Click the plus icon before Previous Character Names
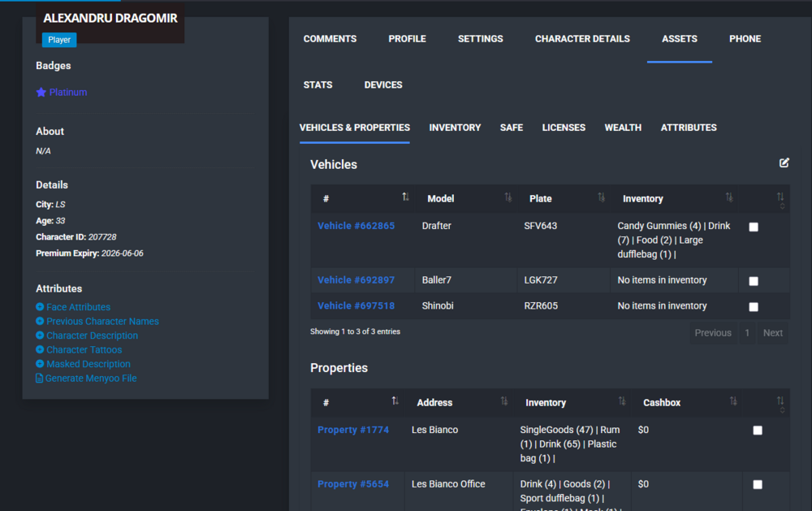Screen dimensions: 812x511 (40, 321)
